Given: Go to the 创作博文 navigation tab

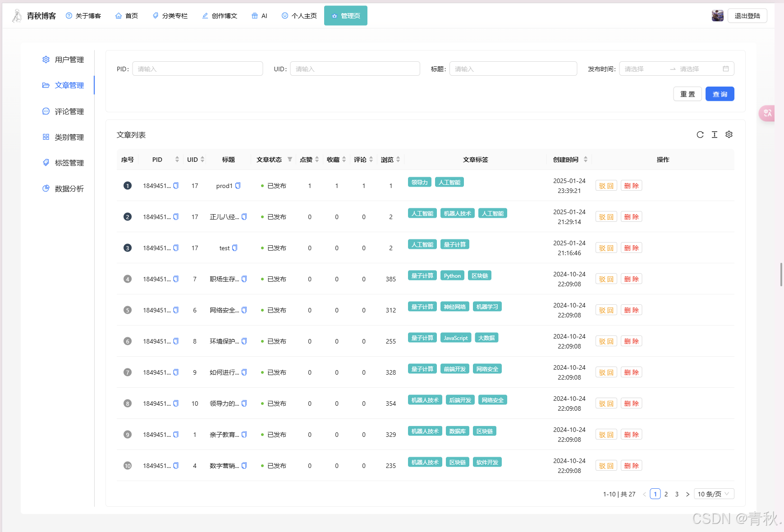Looking at the screenshot, I should [220, 16].
